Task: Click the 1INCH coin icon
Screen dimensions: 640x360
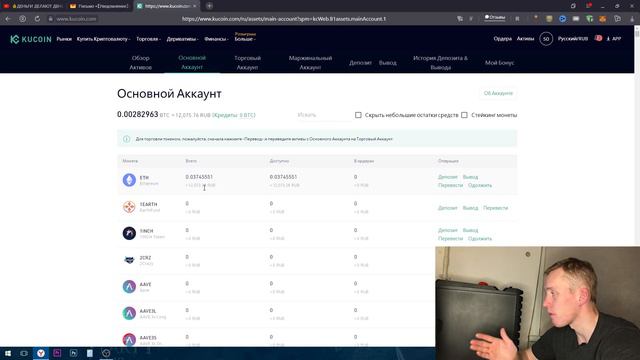Action: (x=129, y=233)
